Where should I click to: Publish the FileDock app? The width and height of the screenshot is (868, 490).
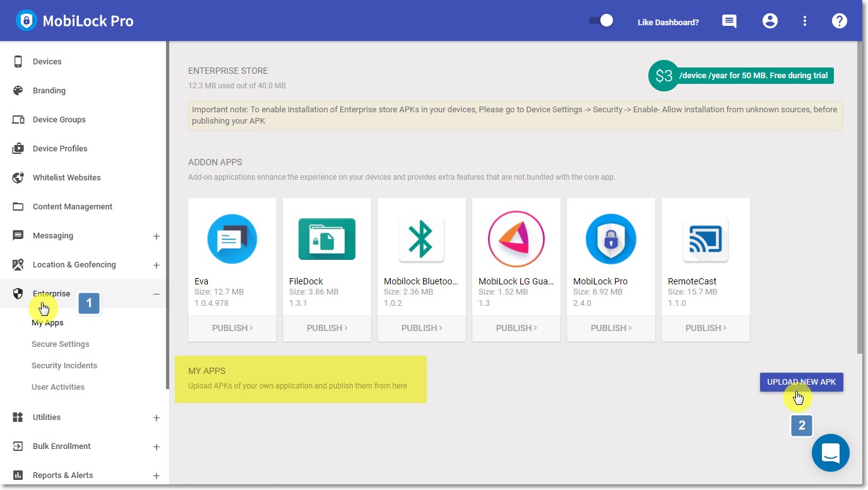tap(327, 328)
